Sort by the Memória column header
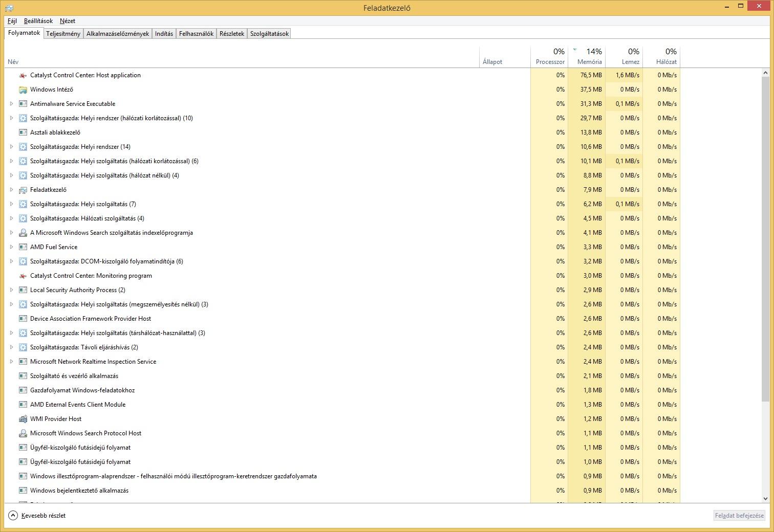This screenshot has height=532, width=774. 587,57
